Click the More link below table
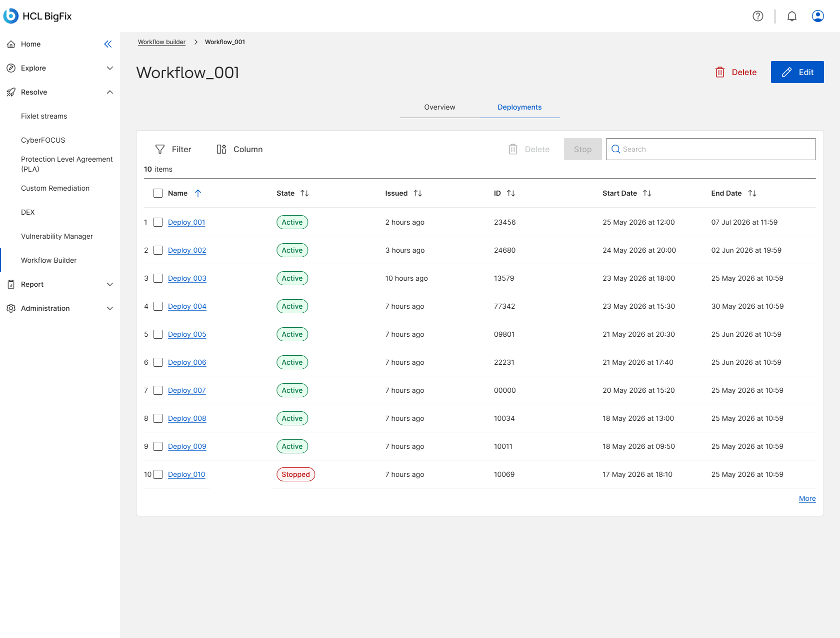This screenshot has height=638, width=840. click(807, 498)
